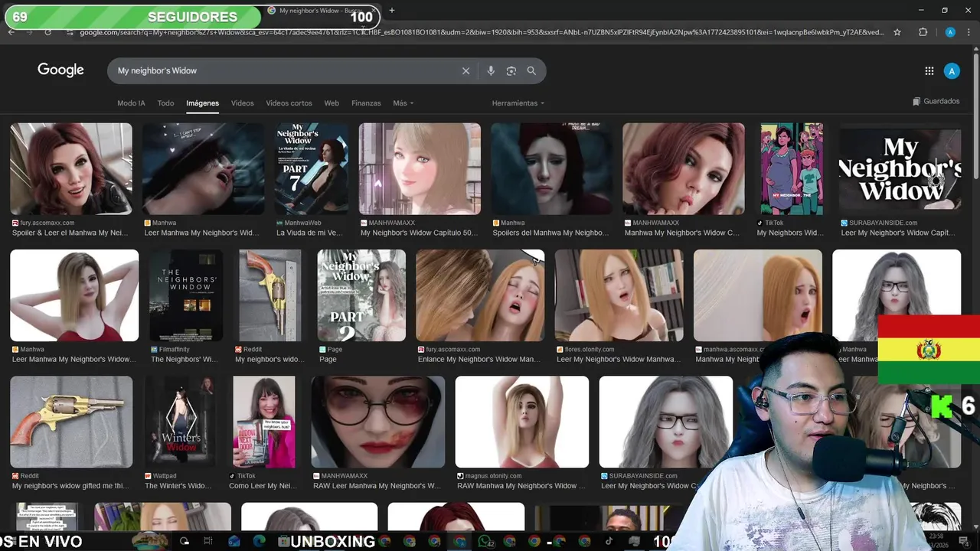The height and width of the screenshot is (551, 980).
Task: Go back with the browser back arrow
Action: pos(11,32)
